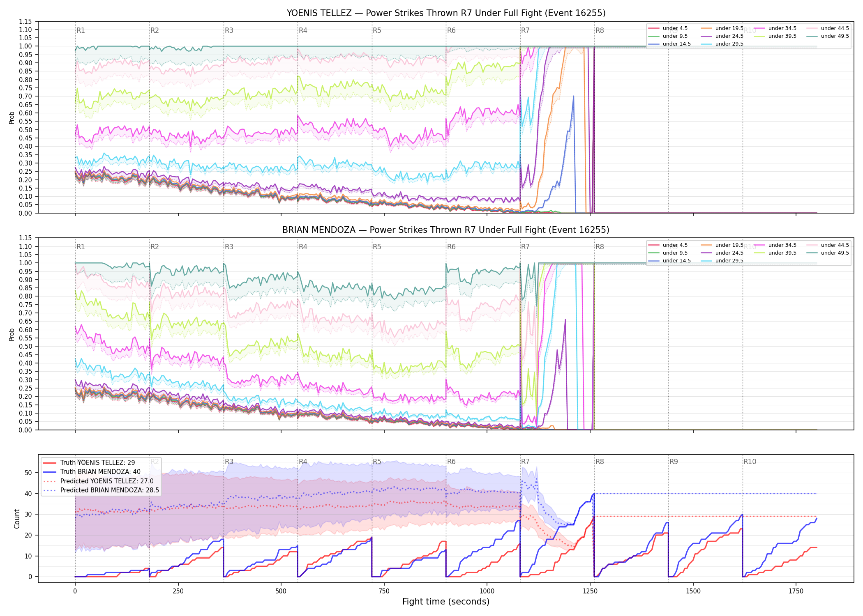This screenshot has height=616, width=863.
Task: Select the R1 round marker in the Tellez chart
Action: 81,30
